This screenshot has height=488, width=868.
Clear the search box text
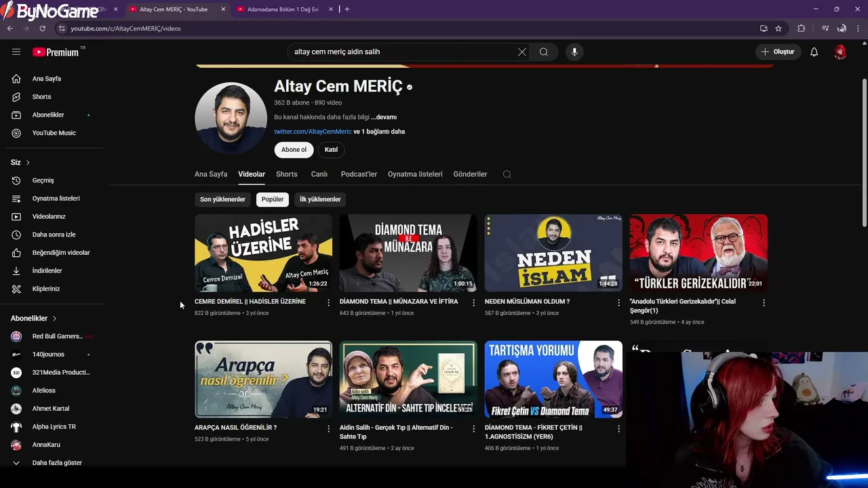pos(522,52)
